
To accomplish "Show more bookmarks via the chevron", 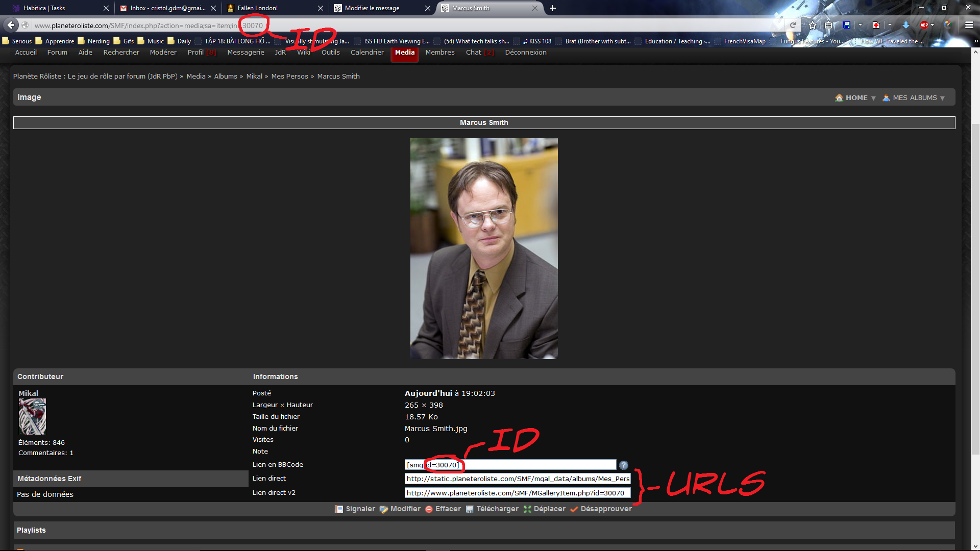I will point(976,41).
